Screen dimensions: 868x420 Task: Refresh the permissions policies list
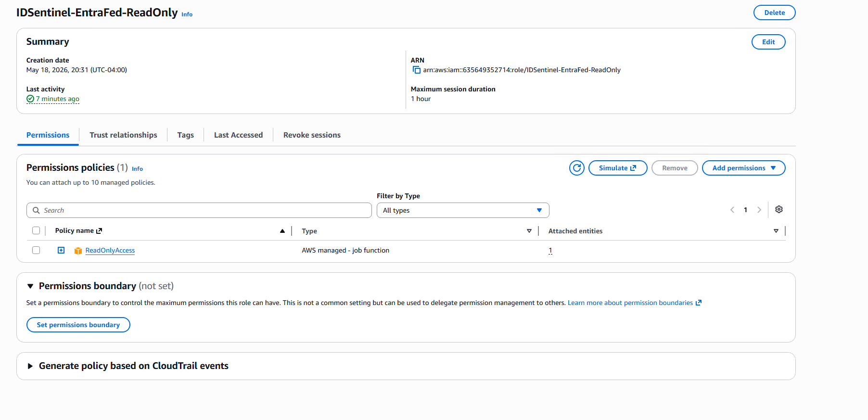tap(576, 168)
